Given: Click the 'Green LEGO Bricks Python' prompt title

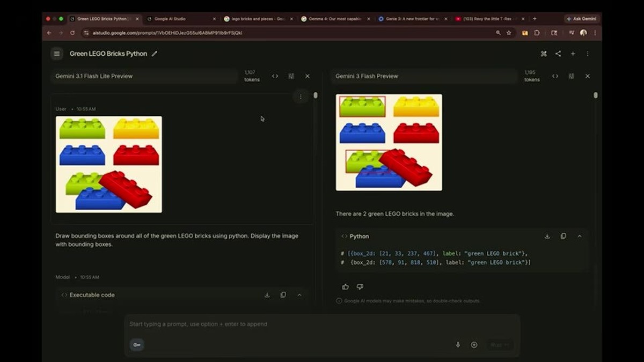Looking at the screenshot, I should 108,54.
